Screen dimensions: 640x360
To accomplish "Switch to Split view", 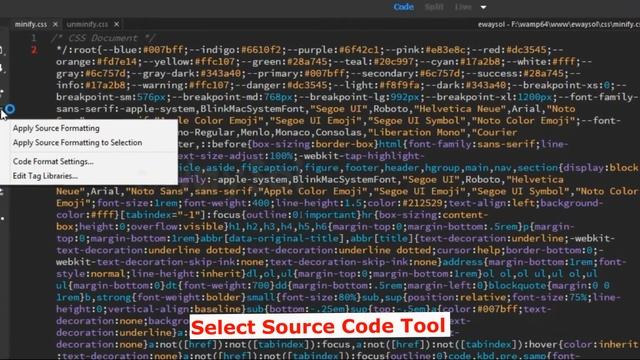I will pyautogui.click(x=433, y=7).
